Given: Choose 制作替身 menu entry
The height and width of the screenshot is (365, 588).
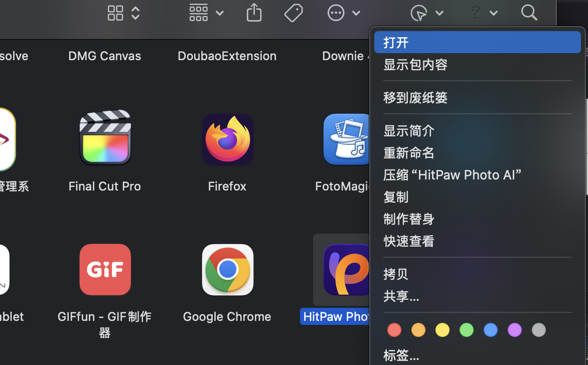Looking at the screenshot, I should click(478, 219).
